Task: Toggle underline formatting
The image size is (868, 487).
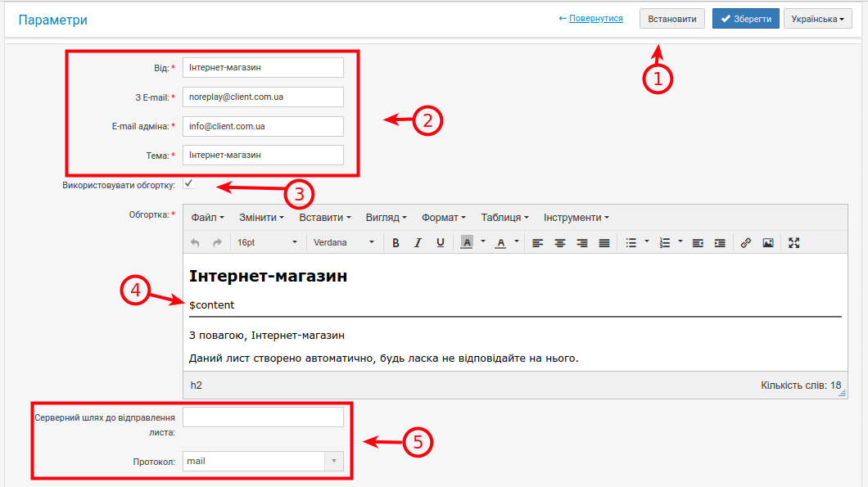Action: click(x=440, y=242)
